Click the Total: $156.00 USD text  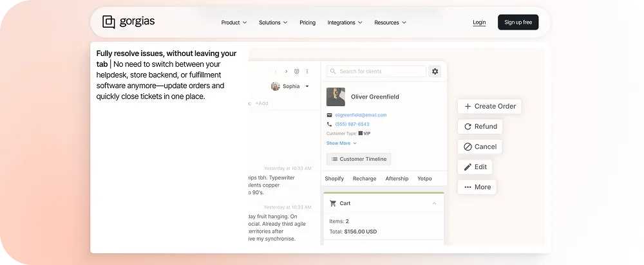coord(353,232)
